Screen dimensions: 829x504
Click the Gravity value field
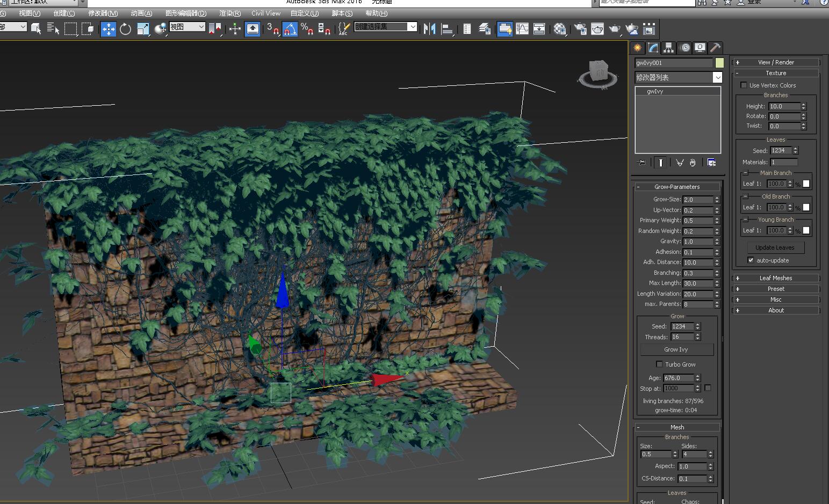tap(698, 242)
